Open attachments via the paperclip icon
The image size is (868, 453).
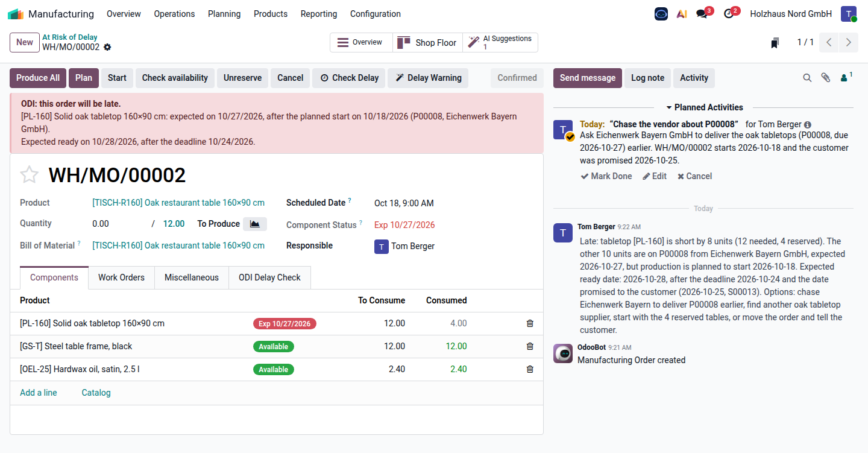tap(826, 78)
